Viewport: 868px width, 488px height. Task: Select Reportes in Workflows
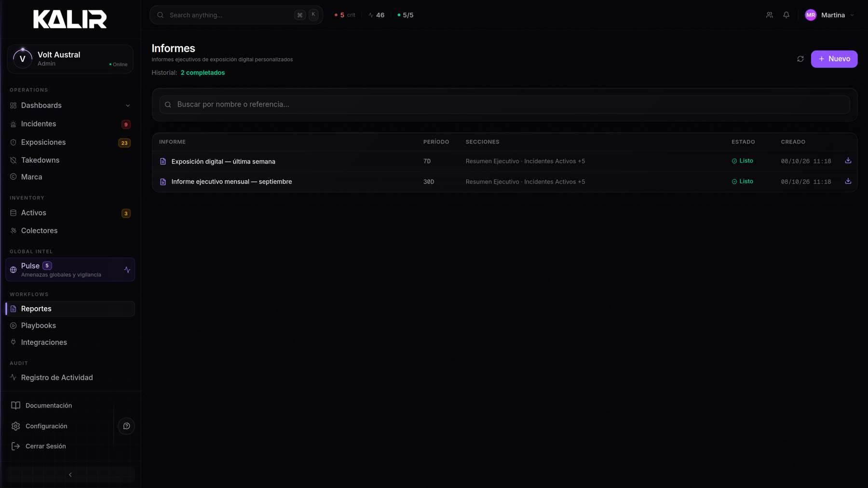(70, 309)
